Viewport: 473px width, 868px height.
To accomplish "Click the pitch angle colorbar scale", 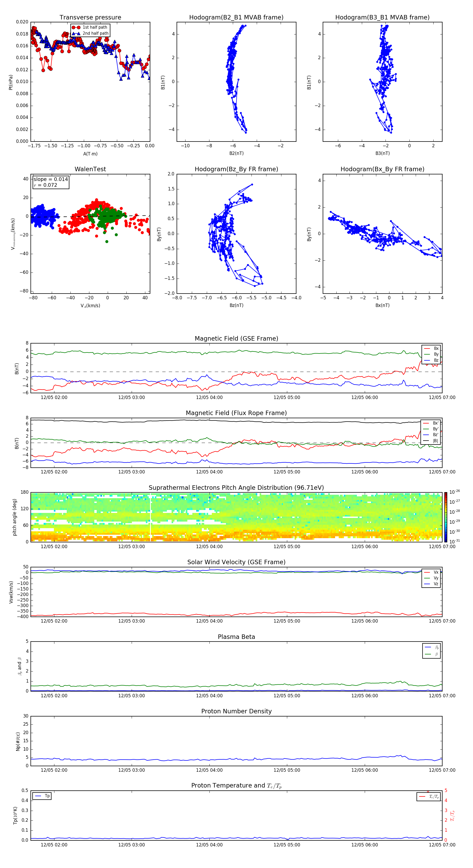I will coord(446,517).
